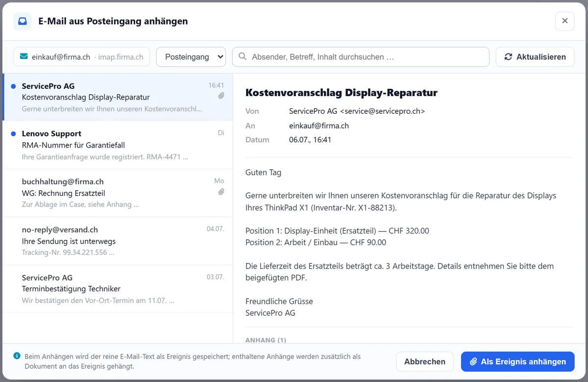Click the unread dot on Lenovo Support mail
The height and width of the screenshot is (382, 588).
click(x=13, y=134)
